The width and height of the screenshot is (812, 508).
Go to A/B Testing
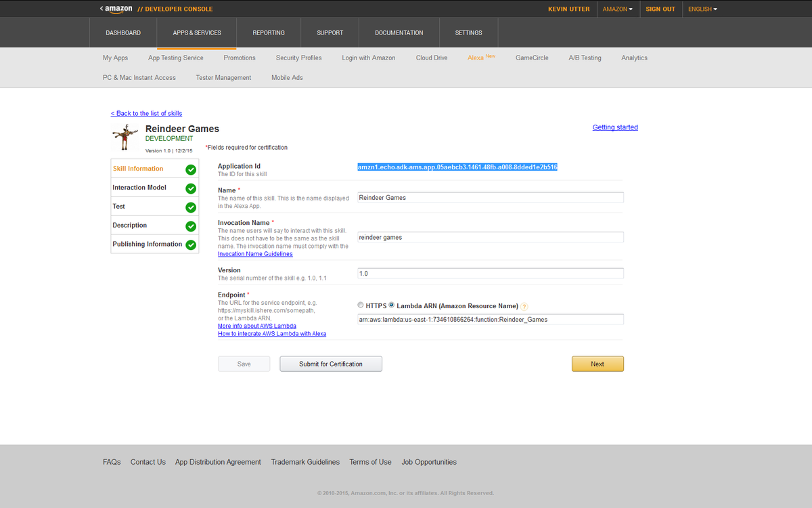point(585,58)
